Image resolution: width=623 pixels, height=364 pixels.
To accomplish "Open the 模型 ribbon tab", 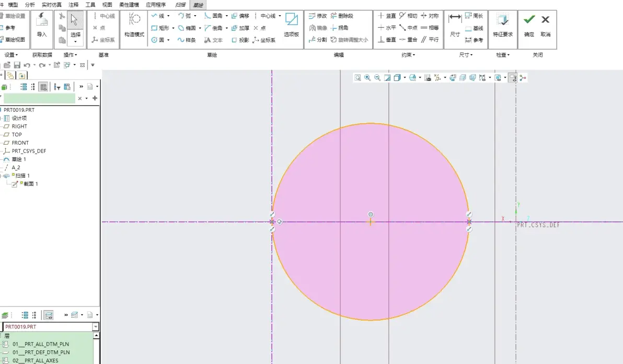I will [x=13, y=5].
